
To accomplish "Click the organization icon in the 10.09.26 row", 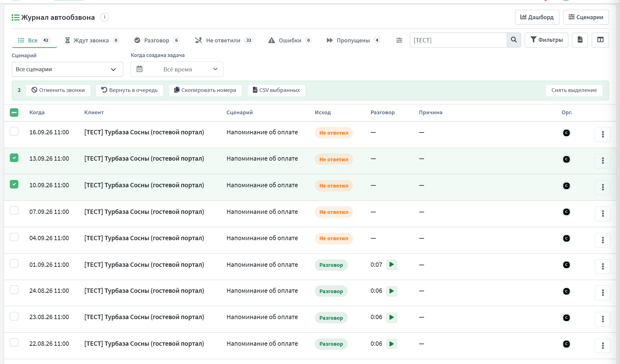I will [x=566, y=186].
